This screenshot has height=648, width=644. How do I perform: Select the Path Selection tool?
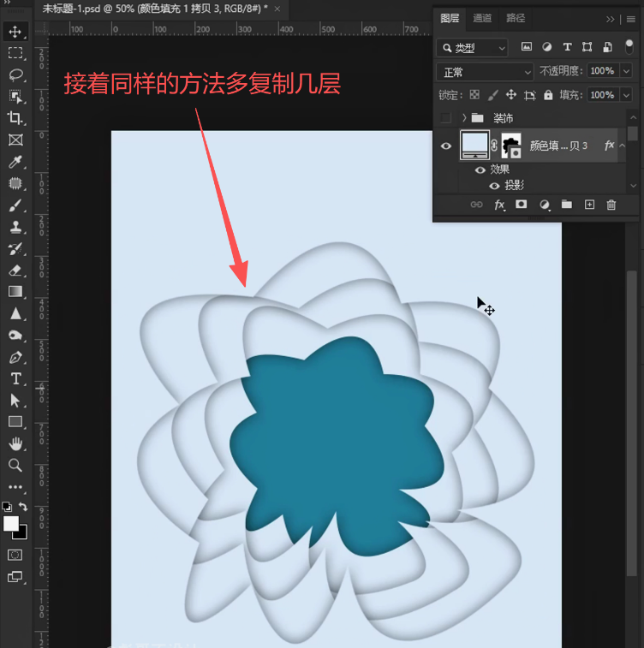tap(15, 401)
